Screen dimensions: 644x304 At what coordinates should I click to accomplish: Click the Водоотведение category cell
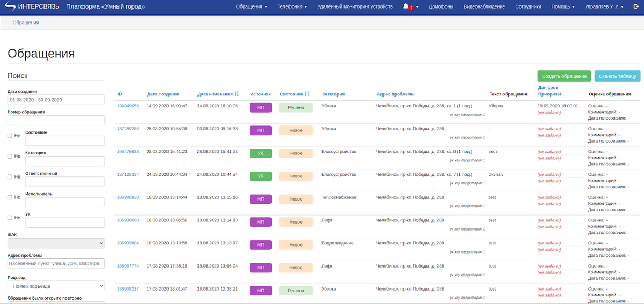click(337, 243)
